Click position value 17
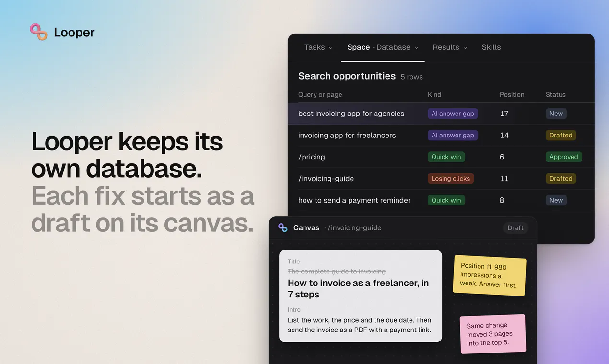Image resolution: width=609 pixels, height=364 pixels. [x=504, y=114]
